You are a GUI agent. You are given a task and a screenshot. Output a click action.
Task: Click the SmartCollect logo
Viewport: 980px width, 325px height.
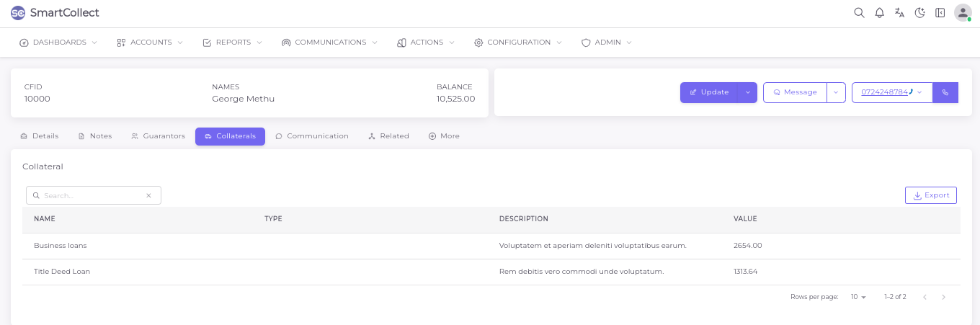(55, 13)
